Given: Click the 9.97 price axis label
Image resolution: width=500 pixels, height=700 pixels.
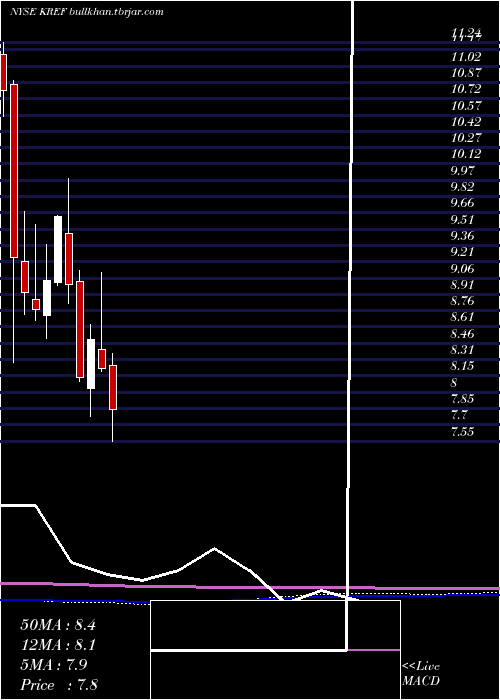Looking at the screenshot, I should (463, 171).
